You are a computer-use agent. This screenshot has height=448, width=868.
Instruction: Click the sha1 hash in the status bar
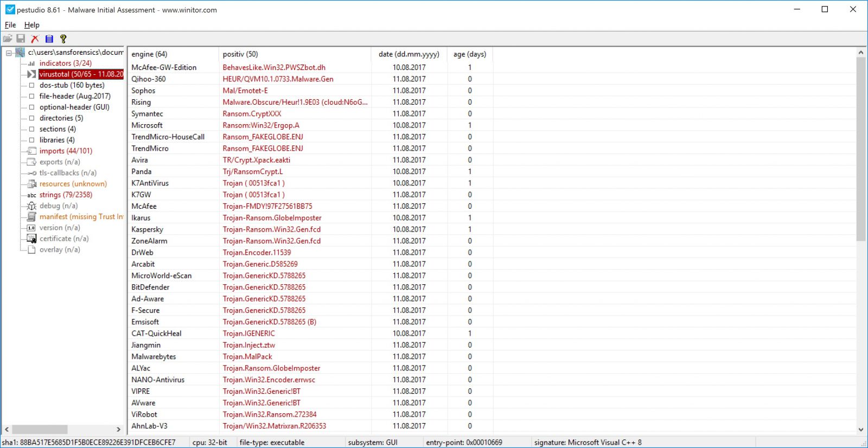click(x=89, y=443)
